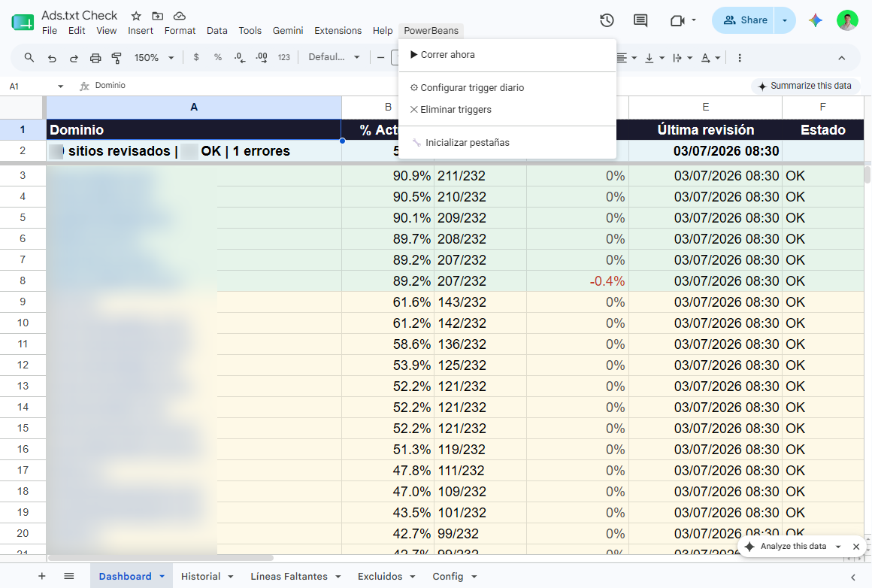This screenshot has width=872, height=588.
Task: Open the vertical align dropdown
Action: (x=655, y=58)
